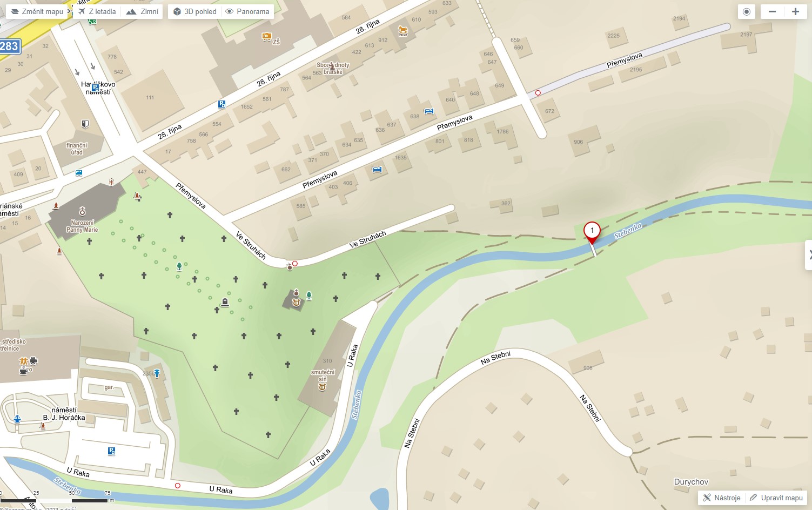The height and width of the screenshot is (510, 812).
Task: Click the smuteční síň building icon
Action: tap(323, 387)
